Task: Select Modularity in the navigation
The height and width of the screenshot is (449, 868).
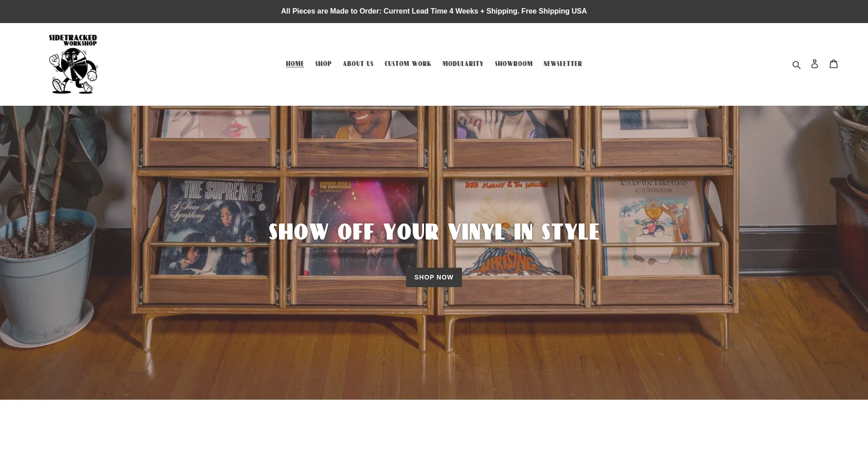Action: (463, 64)
